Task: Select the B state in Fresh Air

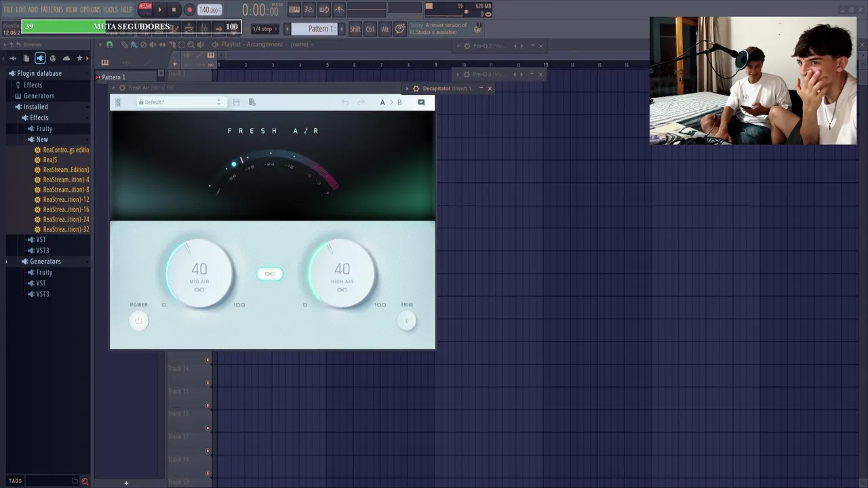Action: coord(399,102)
